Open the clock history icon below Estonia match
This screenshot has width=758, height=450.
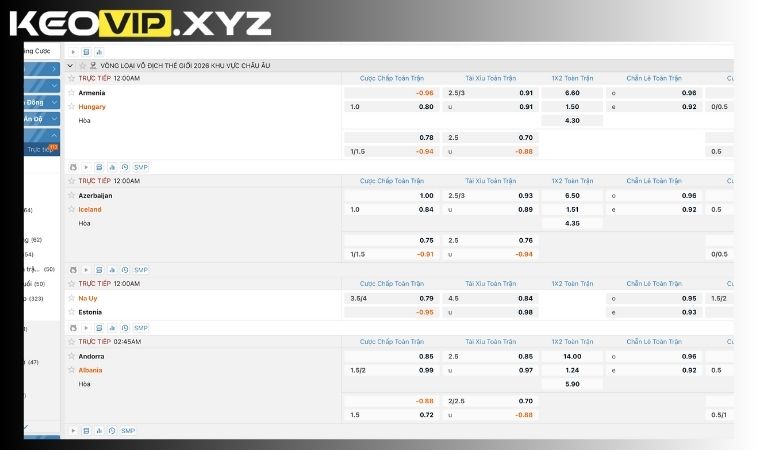click(x=122, y=328)
